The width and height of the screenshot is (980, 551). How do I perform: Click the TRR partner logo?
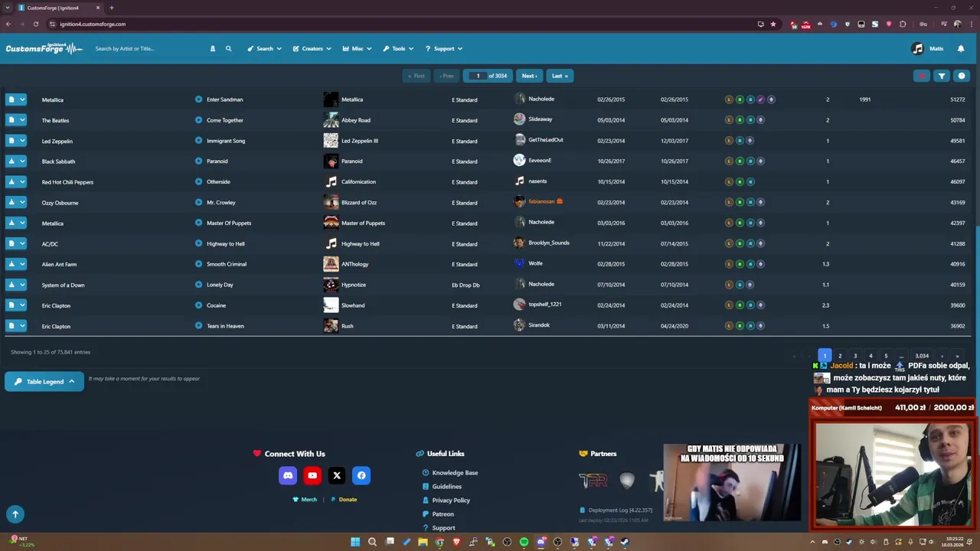click(x=593, y=481)
